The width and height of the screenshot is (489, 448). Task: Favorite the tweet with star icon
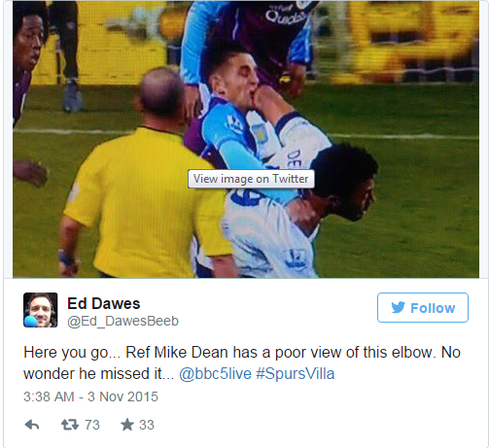point(127,425)
